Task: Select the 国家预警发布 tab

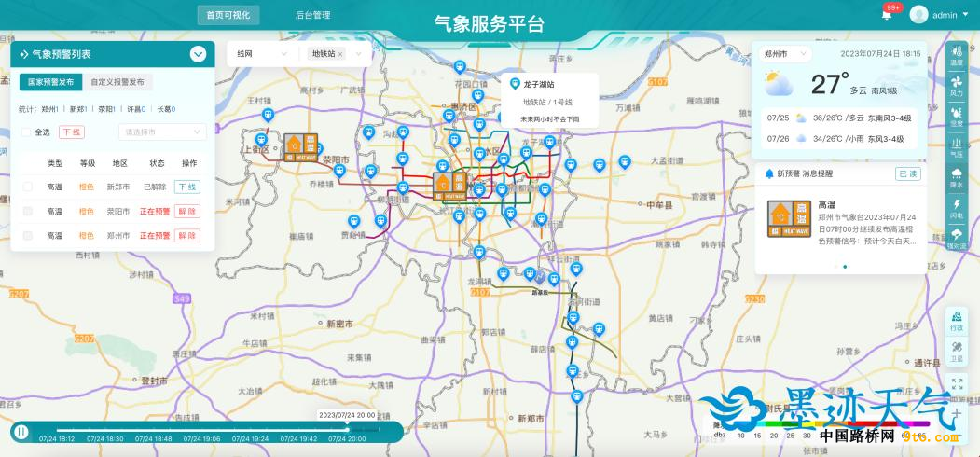Action: 50,82
